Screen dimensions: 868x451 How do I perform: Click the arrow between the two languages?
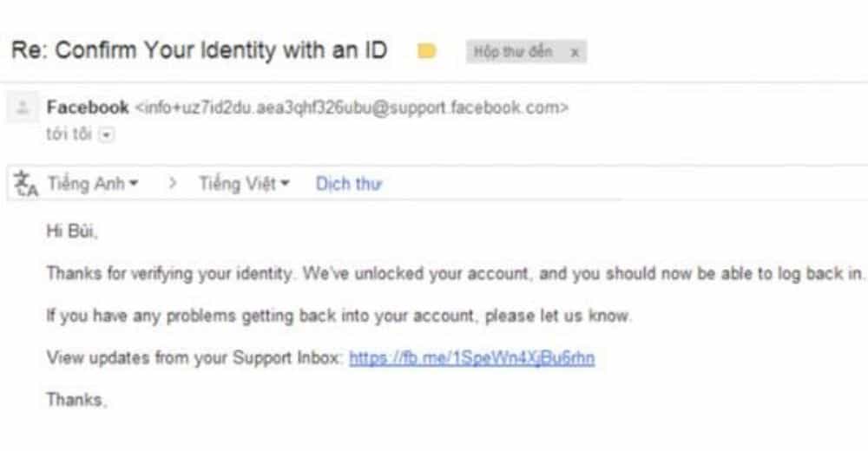pos(172,184)
